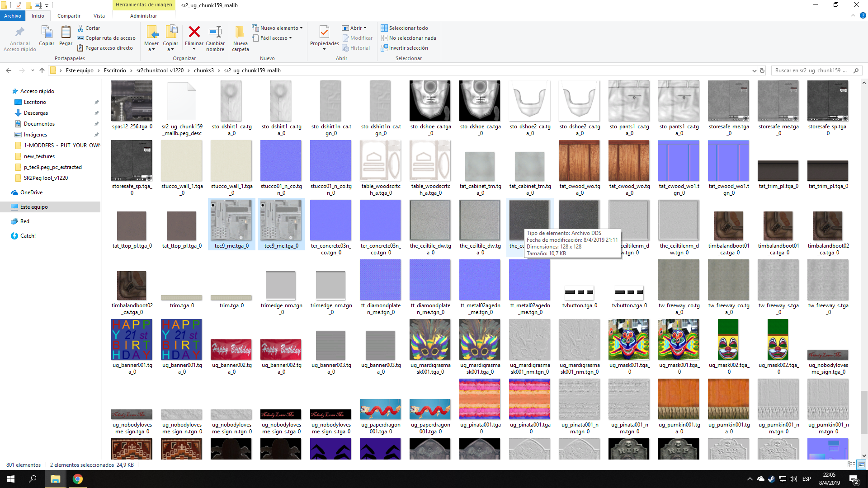Viewport: 868px width, 488px height.
Task: Click Invertir selección
Action: [x=404, y=48]
